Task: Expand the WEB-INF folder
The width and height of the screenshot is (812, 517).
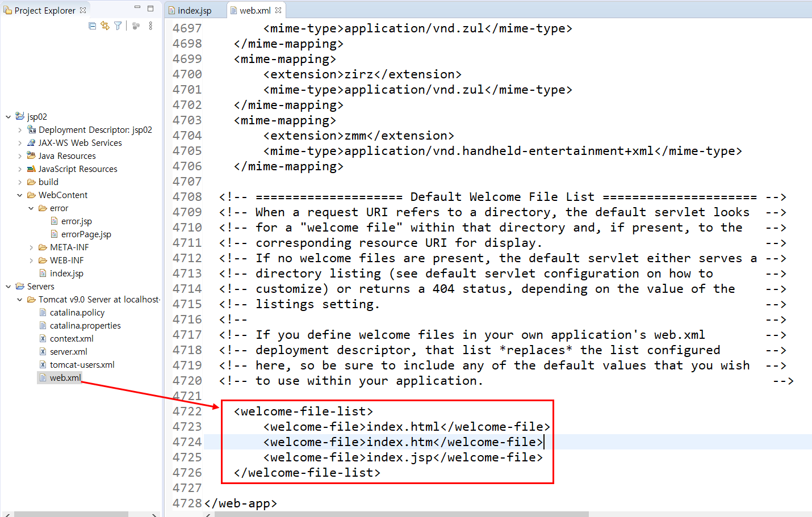Action: click(31, 260)
